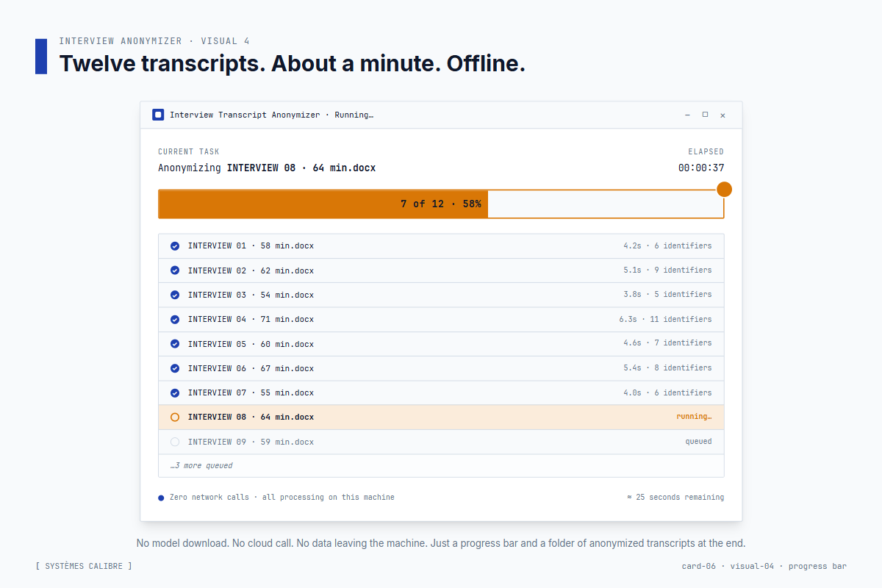Click the checkmark icon beside INTERVIEW 07
This screenshot has width=882, height=588.
pos(174,392)
